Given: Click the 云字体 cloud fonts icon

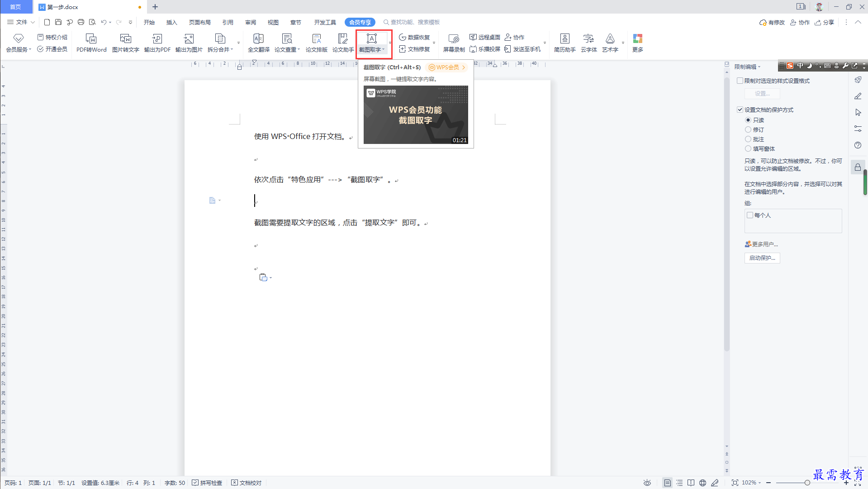Looking at the screenshot, I should tap(588, 39).
